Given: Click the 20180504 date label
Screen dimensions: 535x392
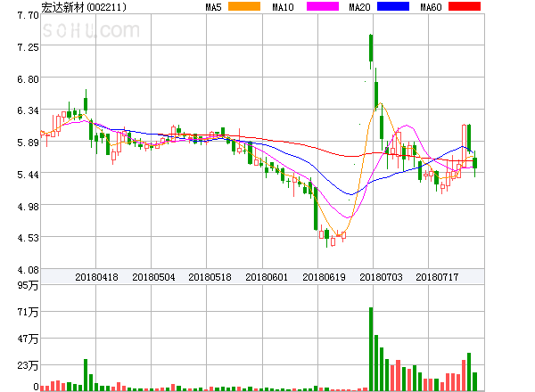Looking at the screenshot, I should point(153,277).
